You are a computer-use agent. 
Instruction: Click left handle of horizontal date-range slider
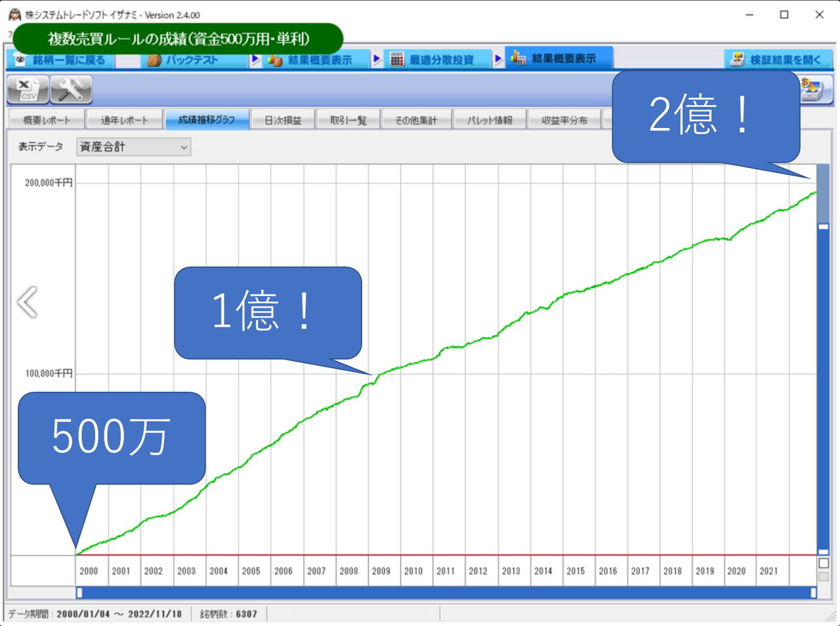[x=79, y=593]
